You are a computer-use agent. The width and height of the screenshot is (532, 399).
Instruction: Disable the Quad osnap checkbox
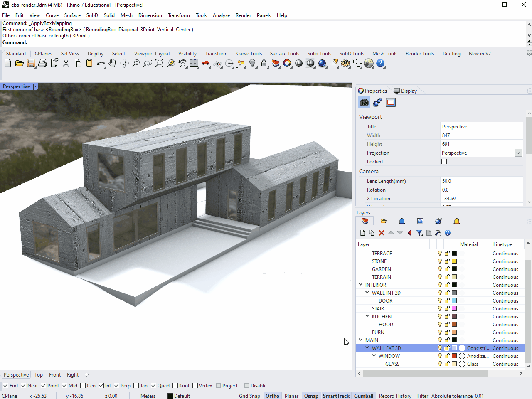click(x=154, y=386)
